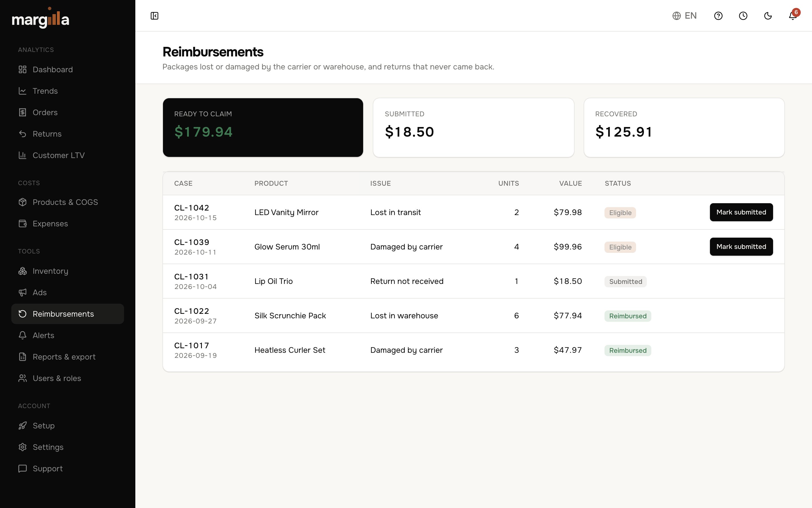Open Support in the sidebar
The image size is (812, 508).
[67, 469]
